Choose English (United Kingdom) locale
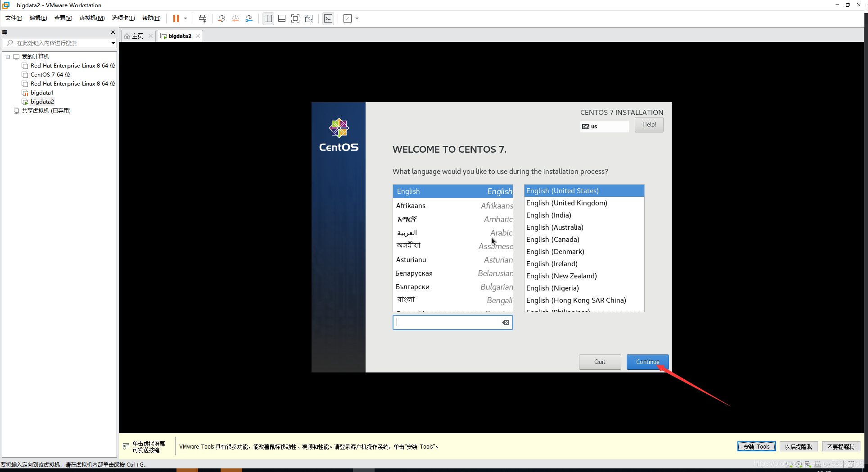The width and height of the screenshot is (868, 472). click(584, 203)
